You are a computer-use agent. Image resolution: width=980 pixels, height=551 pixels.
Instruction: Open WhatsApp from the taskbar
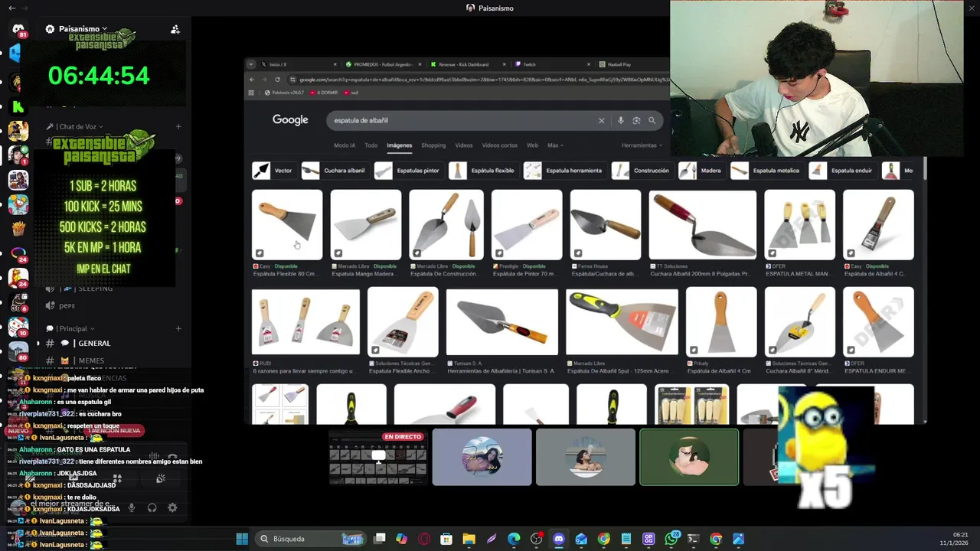(671, 539)
